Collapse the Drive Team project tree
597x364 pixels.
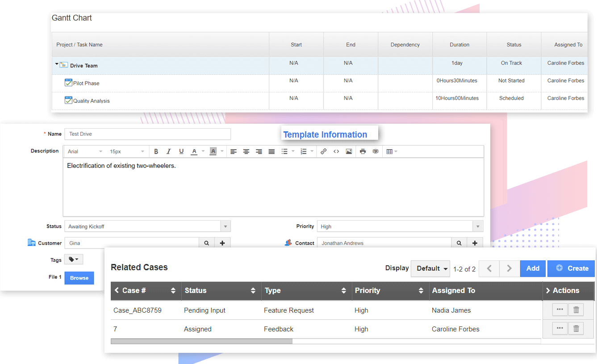coord(57,64)
